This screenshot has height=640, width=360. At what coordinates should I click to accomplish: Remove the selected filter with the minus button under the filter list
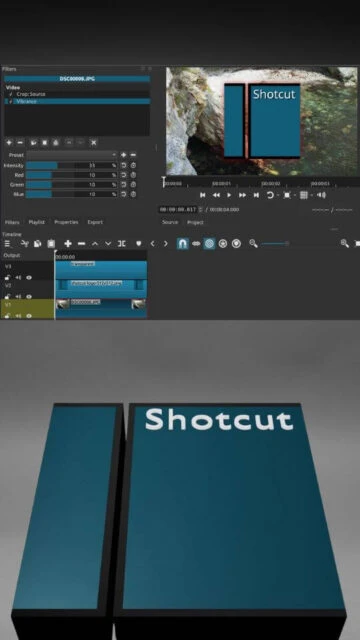[x=20, y=142]
